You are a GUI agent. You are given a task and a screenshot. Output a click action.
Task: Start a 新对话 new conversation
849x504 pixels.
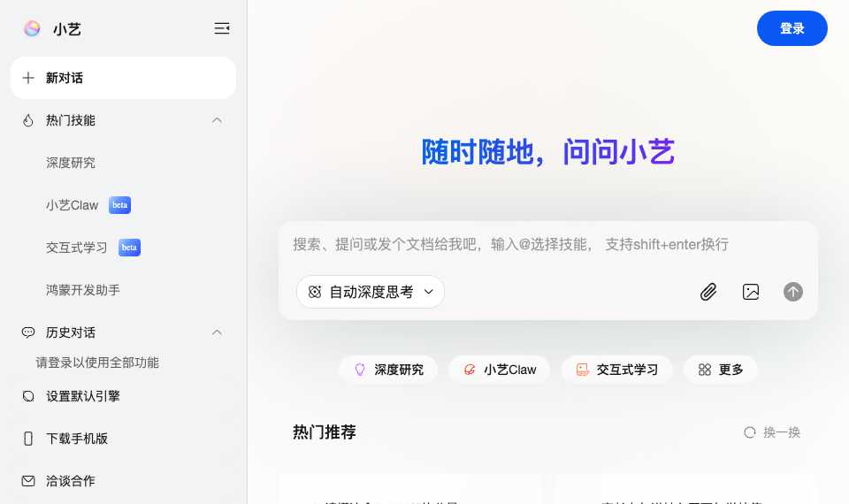coord(123,78)
